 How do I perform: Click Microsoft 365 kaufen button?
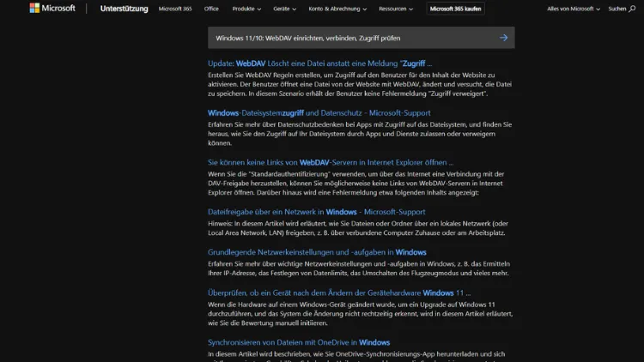point(455,9)
